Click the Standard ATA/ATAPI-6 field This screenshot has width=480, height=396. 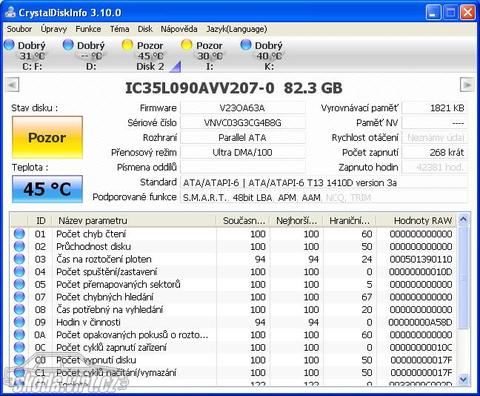[324, 183]
